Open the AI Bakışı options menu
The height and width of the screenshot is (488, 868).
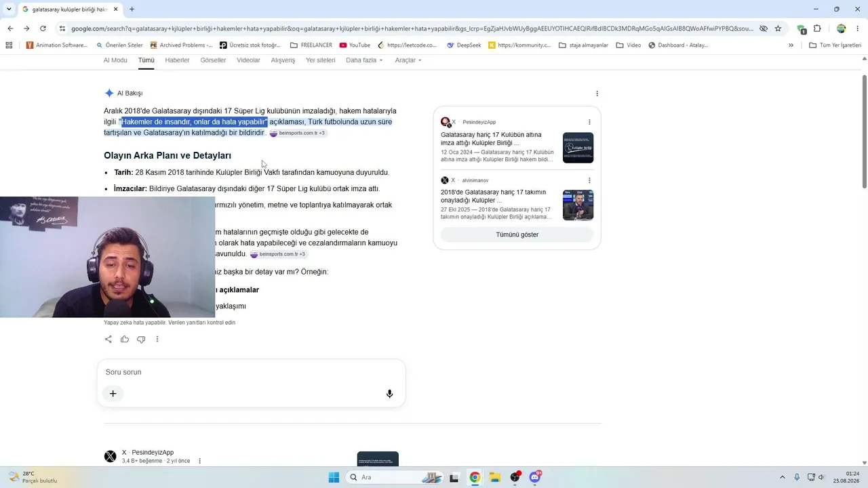point(597,94)
